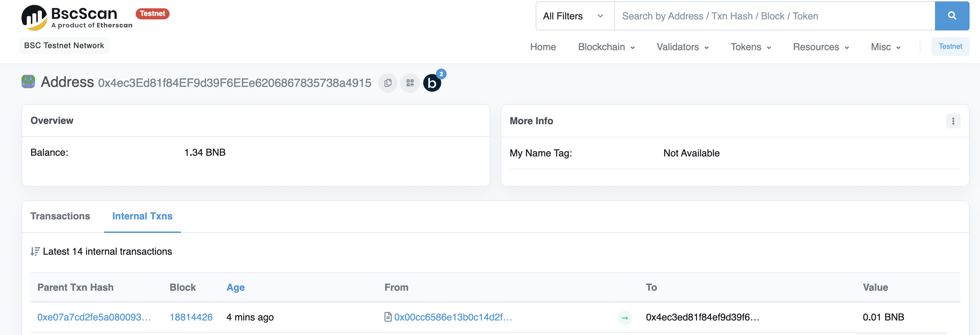Open the All Filters dropdown
The image size is (980, 335).
pos(574,16)
